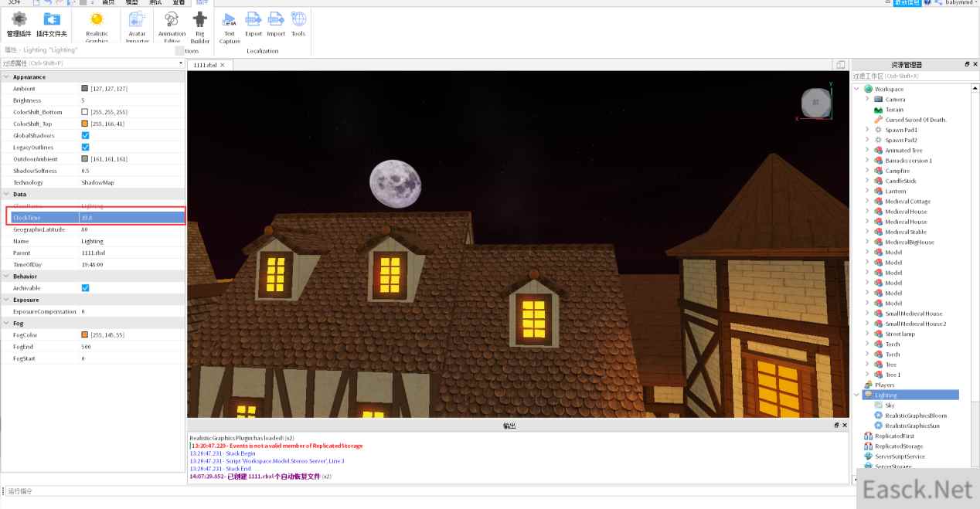Switch to the 模型 ribbon tab
Viewport: 980px width, 509px height.
[132, 2]
